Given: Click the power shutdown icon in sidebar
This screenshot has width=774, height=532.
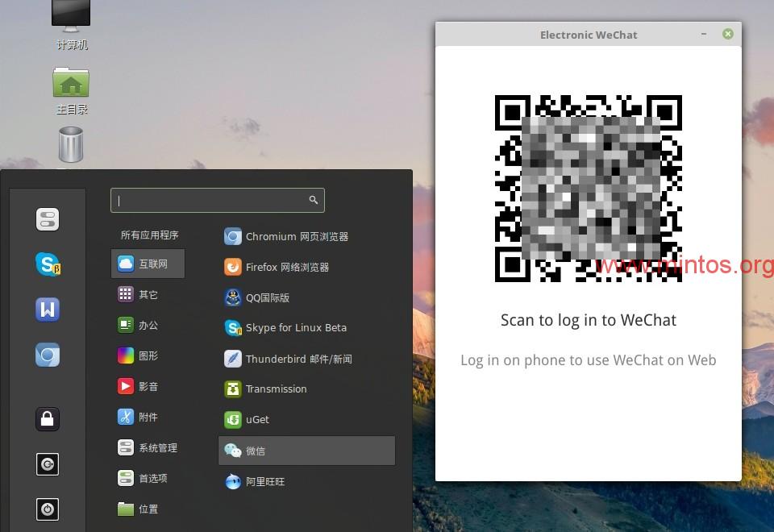Looking at the screenshot, I should (x=48, y=509).
